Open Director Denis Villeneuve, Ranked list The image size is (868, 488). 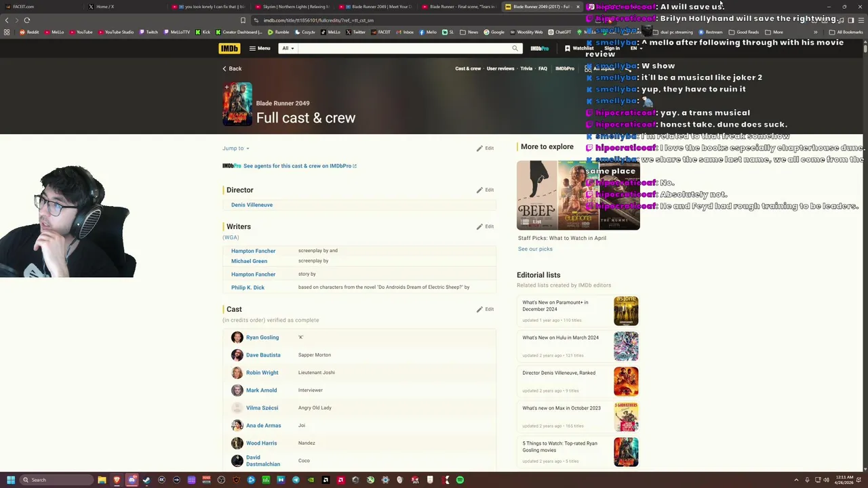[559, 373]
